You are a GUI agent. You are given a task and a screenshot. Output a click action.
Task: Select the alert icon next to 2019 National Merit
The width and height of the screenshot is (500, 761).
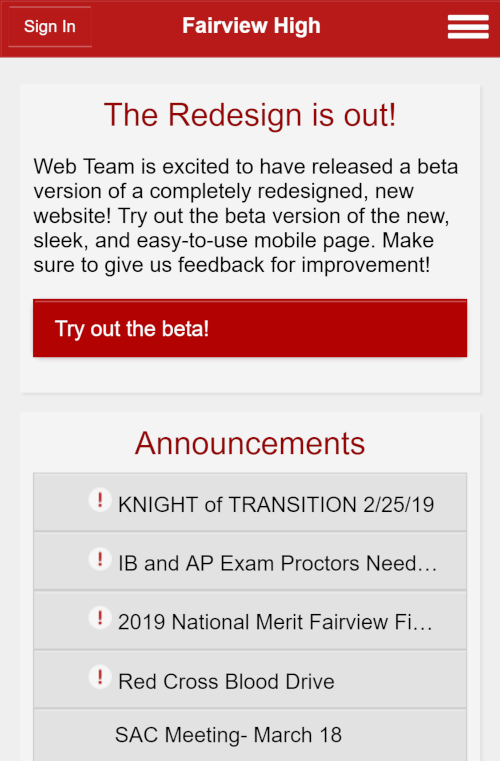click(100, 618)
